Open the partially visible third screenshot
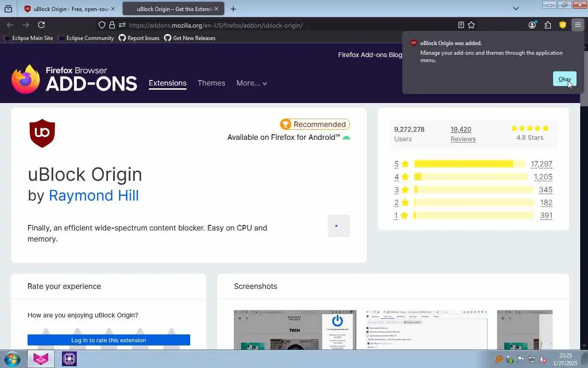The height and width of the screenshot is (368, 588). (x=525, y=330)
